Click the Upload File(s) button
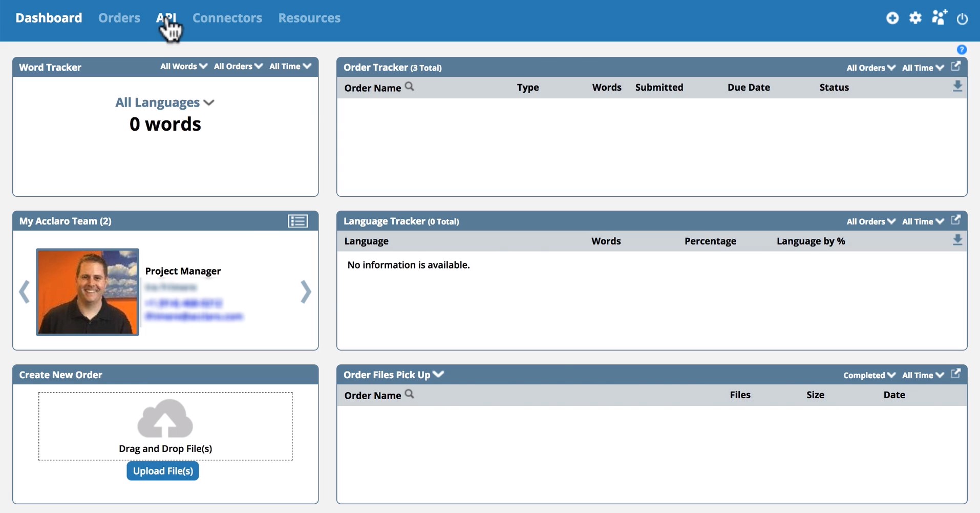Screen dimensions: 980x513 pyautogui.click(x=163, y=471)
